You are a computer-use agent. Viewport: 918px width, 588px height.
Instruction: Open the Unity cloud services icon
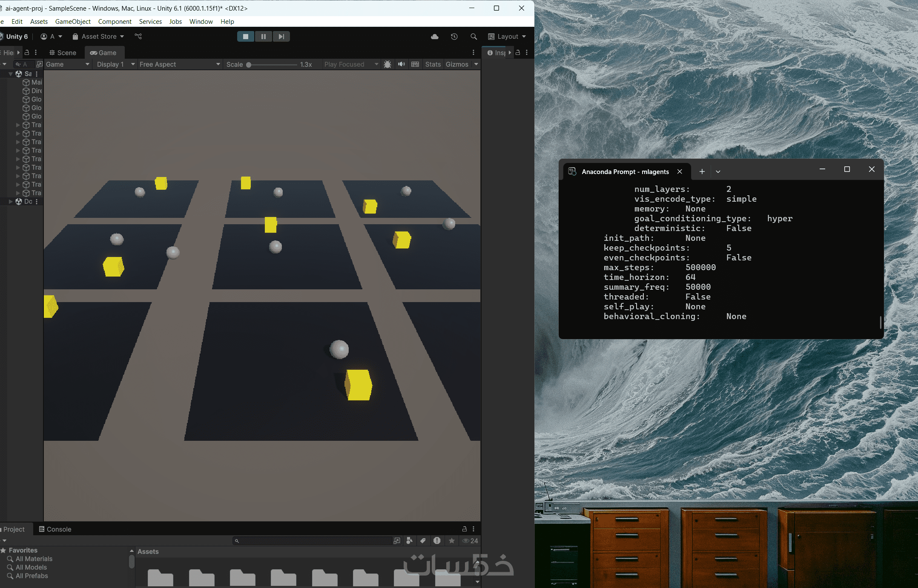click(x=435, y=37)
